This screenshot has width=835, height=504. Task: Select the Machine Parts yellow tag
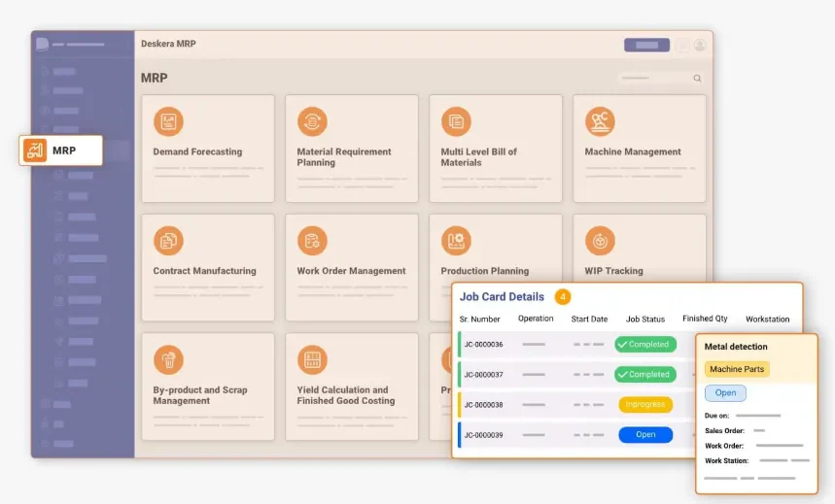click(x=737, y=369)
